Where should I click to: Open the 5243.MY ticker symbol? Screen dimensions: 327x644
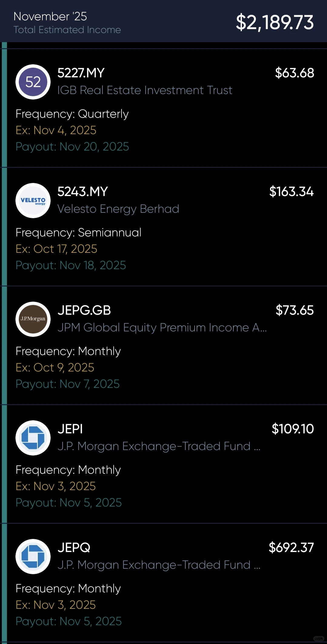pyautogui.click(x=82, y=192)
